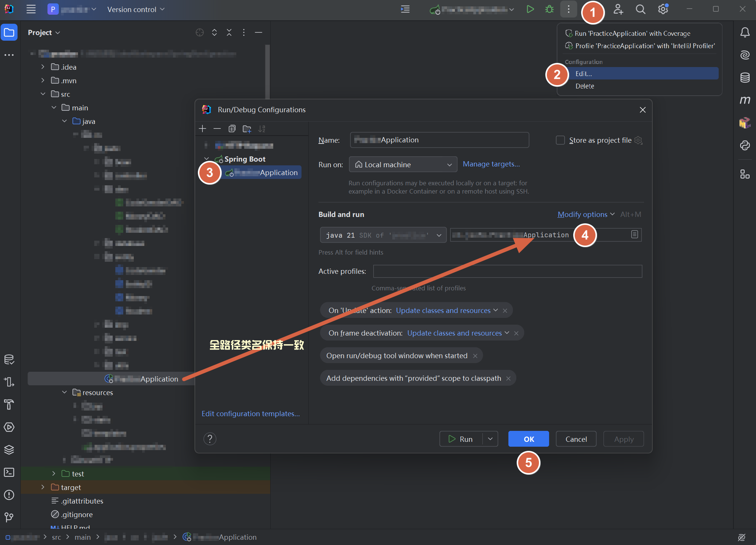Viewport: 756px width, 545px height.
Task: Open the Notifications bell icon
Action: pyautogui.click(x=745, y=33)
